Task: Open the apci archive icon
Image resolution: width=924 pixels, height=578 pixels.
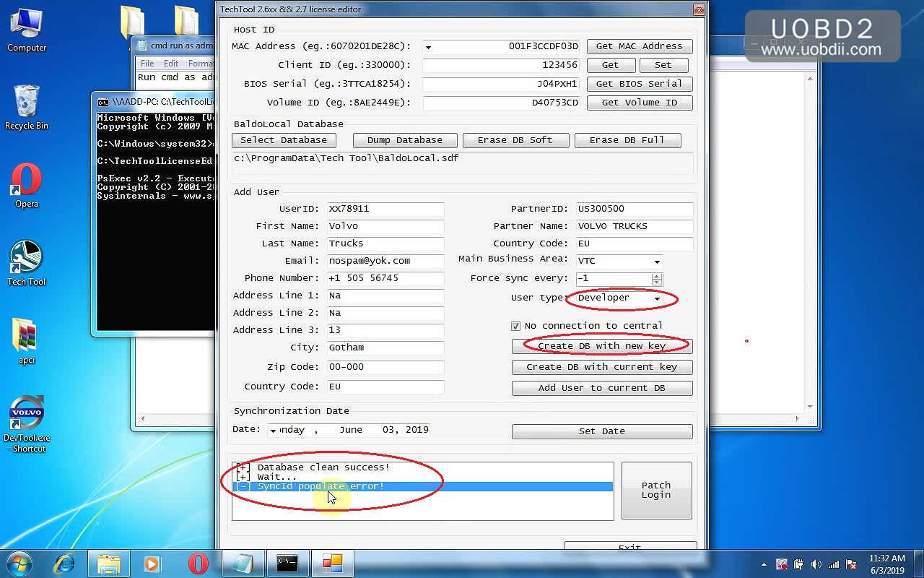Action: coord(27,342)
